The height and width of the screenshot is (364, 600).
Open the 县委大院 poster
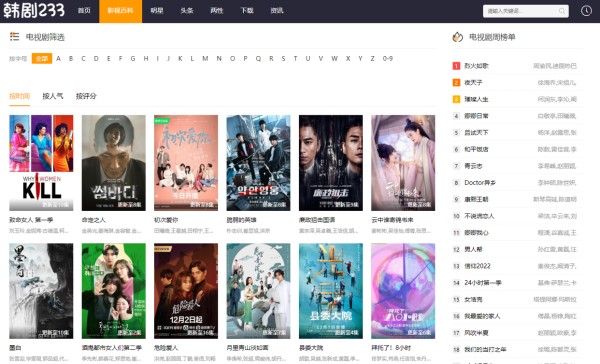point(331,291)
